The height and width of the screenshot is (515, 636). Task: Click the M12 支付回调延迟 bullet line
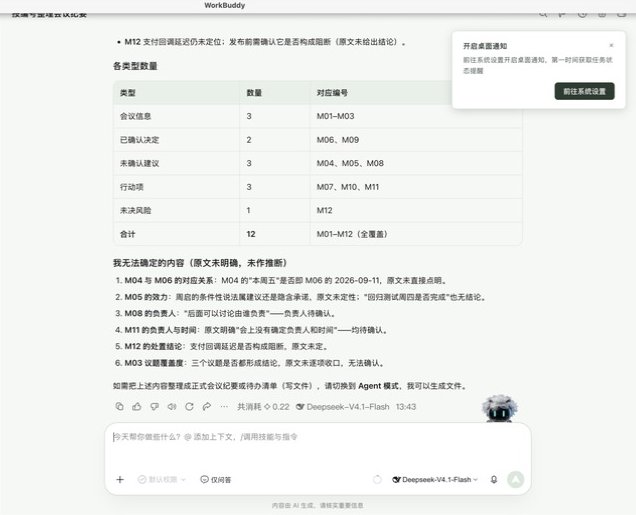click(261, 42)
